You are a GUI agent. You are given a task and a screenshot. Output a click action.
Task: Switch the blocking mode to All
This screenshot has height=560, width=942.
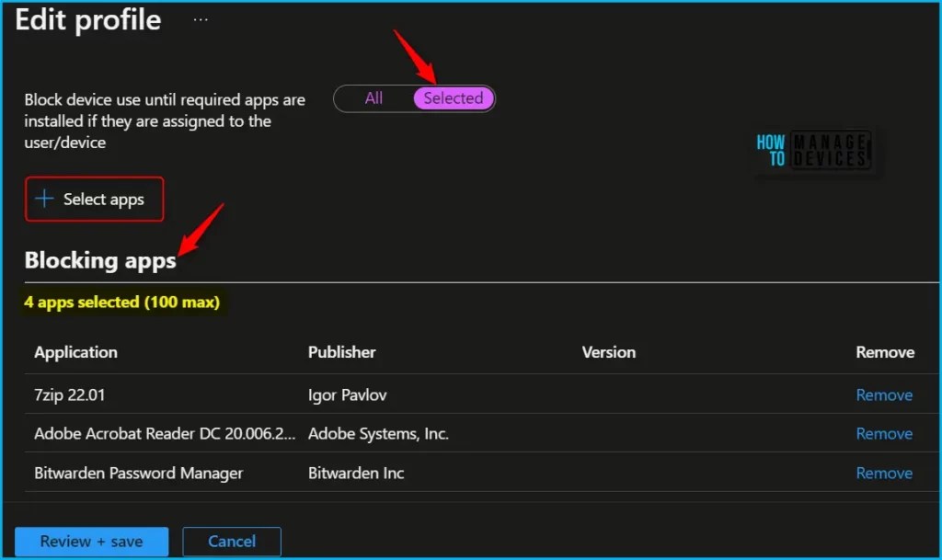[375, 97]
